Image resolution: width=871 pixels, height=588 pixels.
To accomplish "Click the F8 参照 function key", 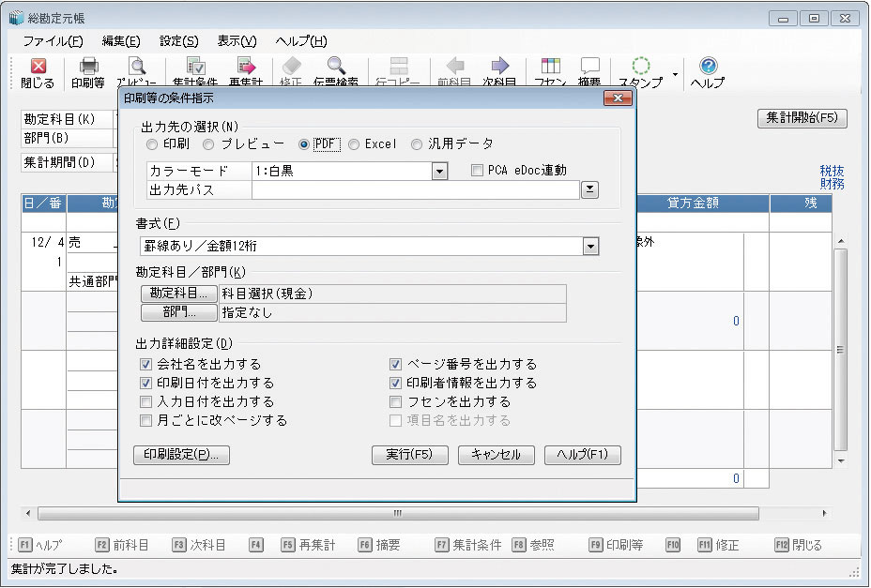I will pyautogui.click(x=533, y=545).
